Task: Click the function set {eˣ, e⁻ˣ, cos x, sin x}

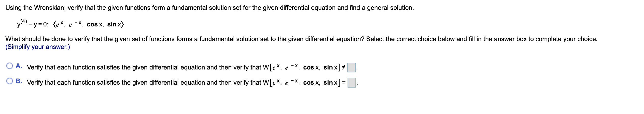Action: point(88,24)
